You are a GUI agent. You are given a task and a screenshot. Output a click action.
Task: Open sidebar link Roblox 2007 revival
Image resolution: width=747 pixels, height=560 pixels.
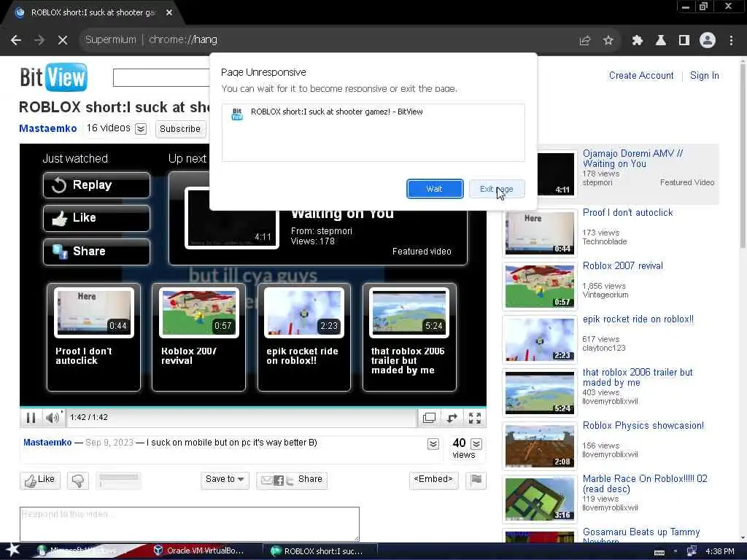click(x=623, y=266)
